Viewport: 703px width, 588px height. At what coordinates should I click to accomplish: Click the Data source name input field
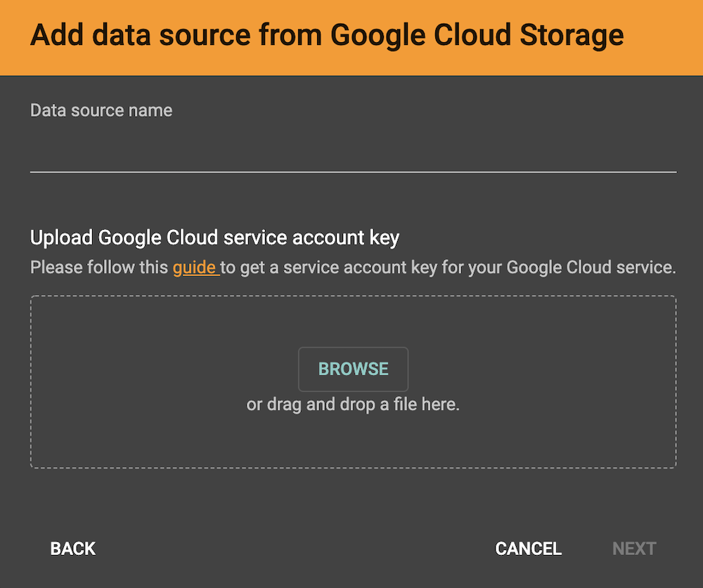click(351, 155)
